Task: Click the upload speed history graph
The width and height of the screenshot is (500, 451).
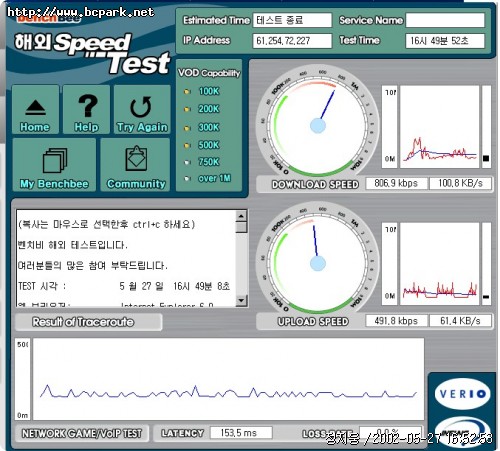Action: (x=440, y=264)
